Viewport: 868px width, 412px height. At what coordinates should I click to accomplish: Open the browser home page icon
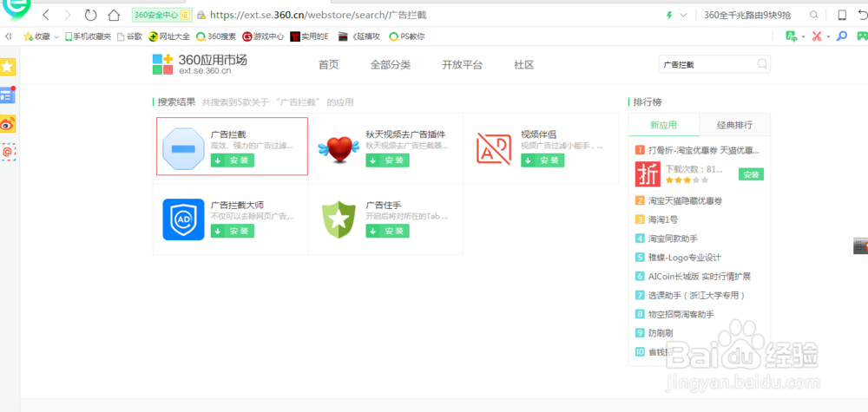pos(113,15)
